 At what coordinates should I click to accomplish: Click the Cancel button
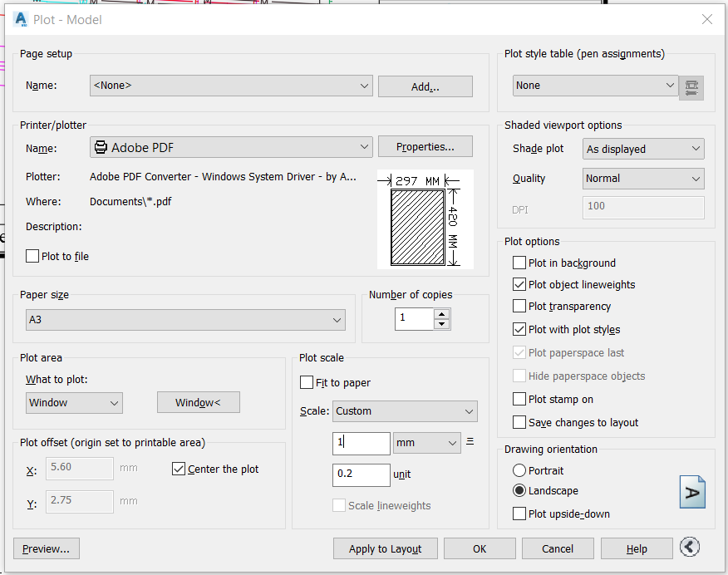click(x=558, y=548)
